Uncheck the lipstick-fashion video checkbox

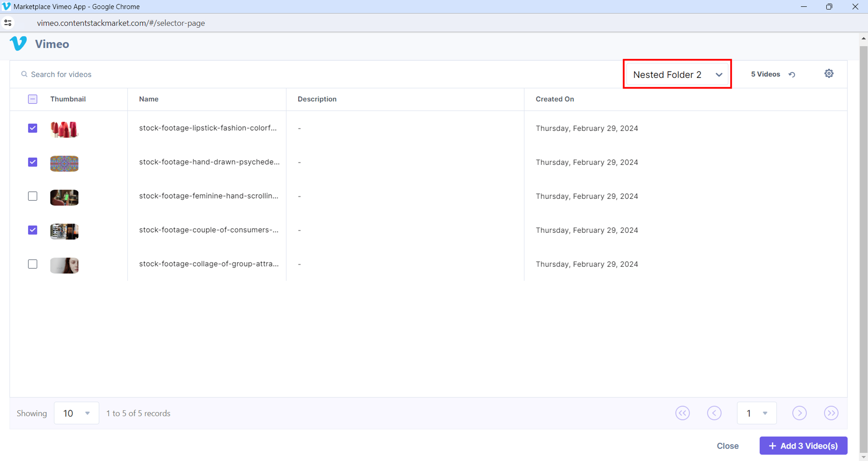tap(33, 128)
